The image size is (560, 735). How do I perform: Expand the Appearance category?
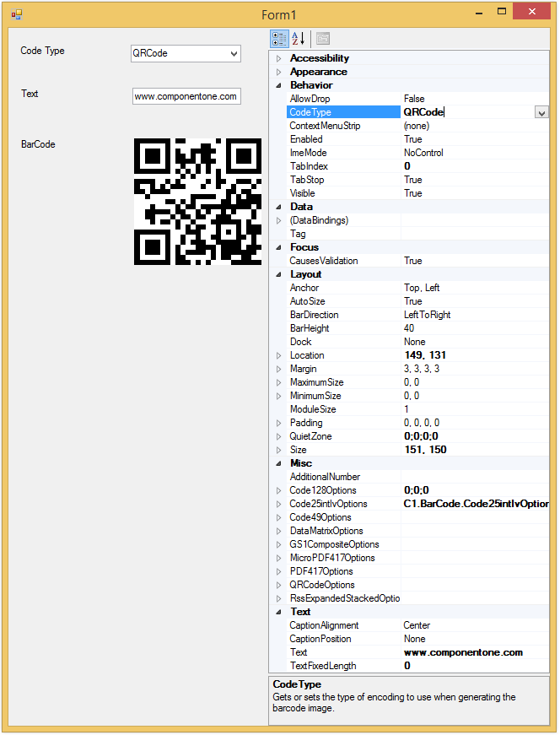(x=279, y=72)
